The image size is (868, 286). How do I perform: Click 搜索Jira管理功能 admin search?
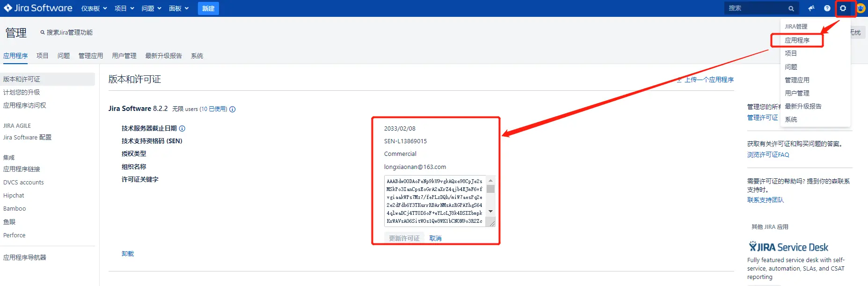(66, 32)
